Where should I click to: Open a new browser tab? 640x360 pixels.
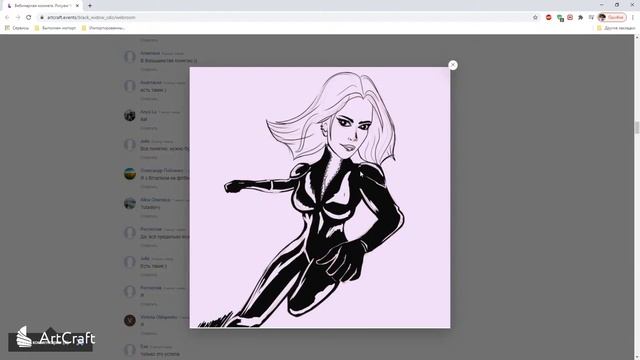click(90, 6)
